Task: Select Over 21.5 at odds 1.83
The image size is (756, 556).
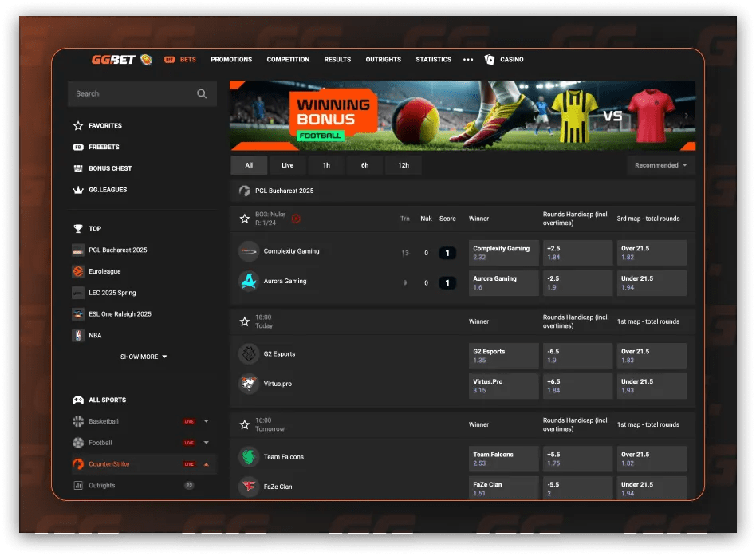Action: tap(652, 356)
